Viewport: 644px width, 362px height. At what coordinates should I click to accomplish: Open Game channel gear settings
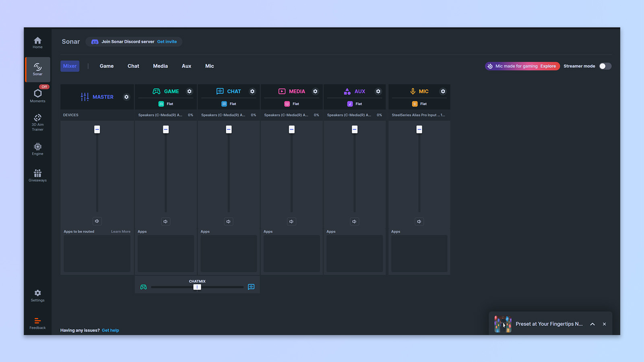[190, 91]
